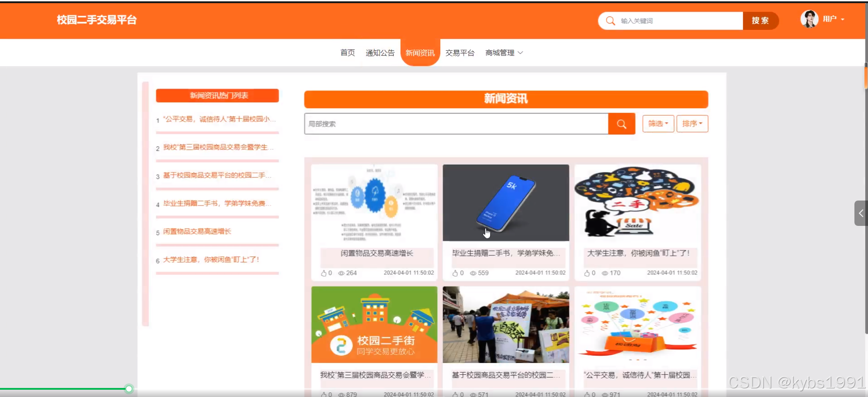The image size is (868, 397).
Task: Click the magnifier icon in top search box
Action: coord(610,21)
